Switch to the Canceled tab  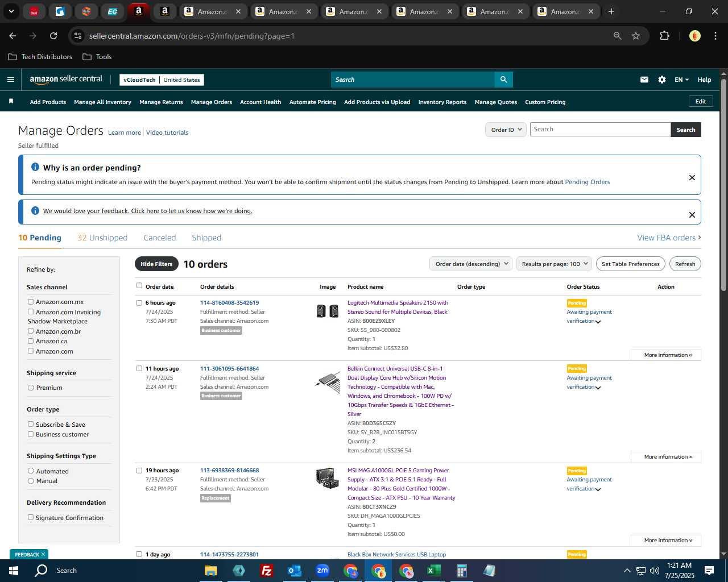click(160, 238)
